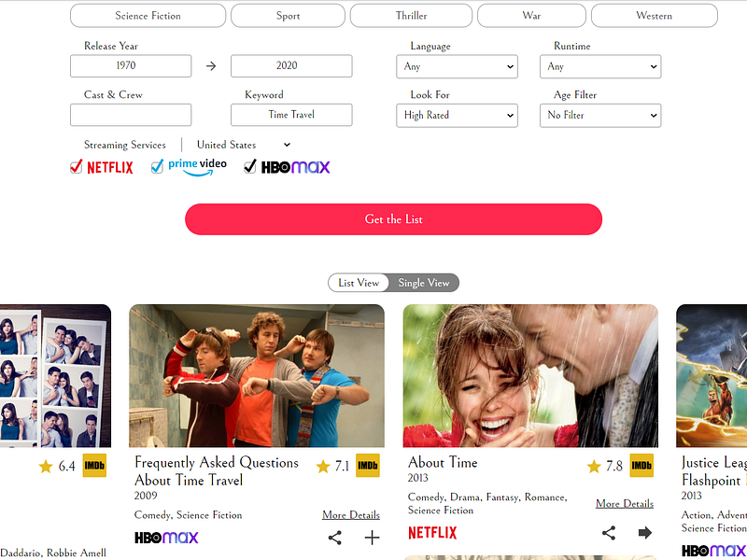Click the star icon beside 7.1 rating
This screenshot has width=747, height=560.
tap(323, 466)
